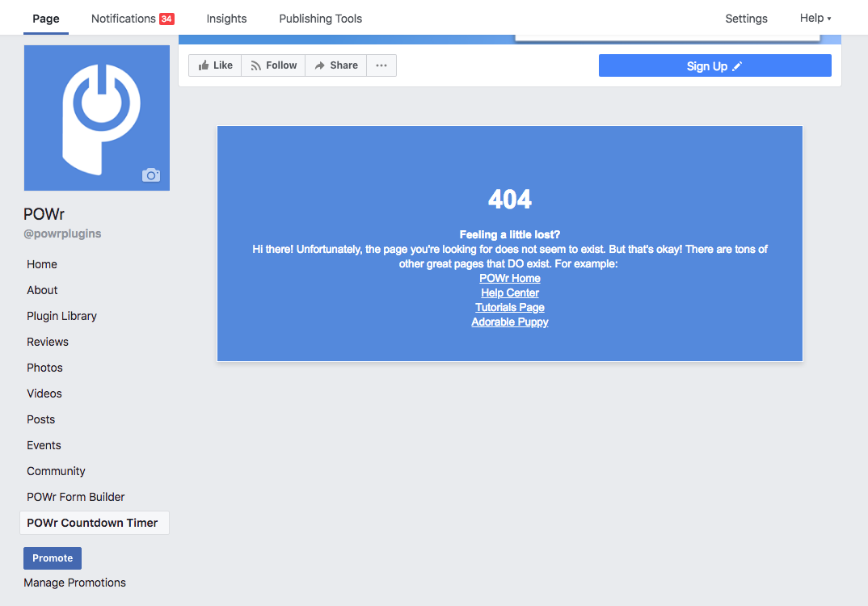Follow the Adorable Puppy link
Screen dimensions: 868x606
click(510, 322)
